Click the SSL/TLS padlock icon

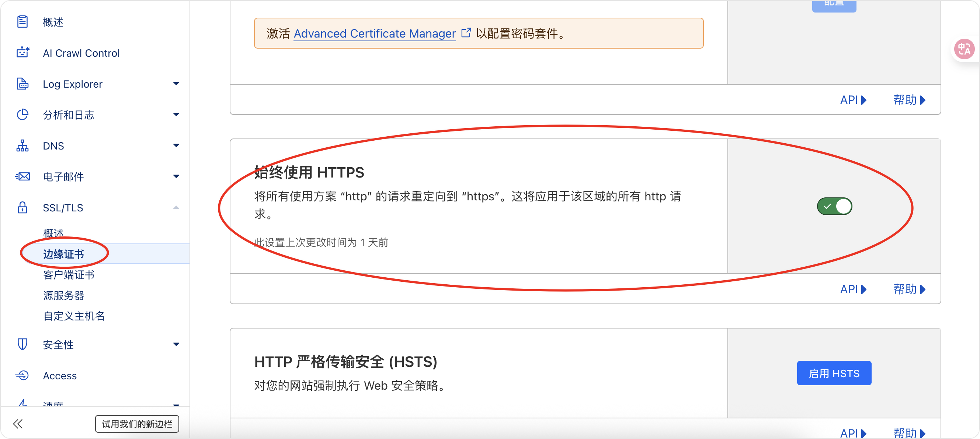click(22, 207)
